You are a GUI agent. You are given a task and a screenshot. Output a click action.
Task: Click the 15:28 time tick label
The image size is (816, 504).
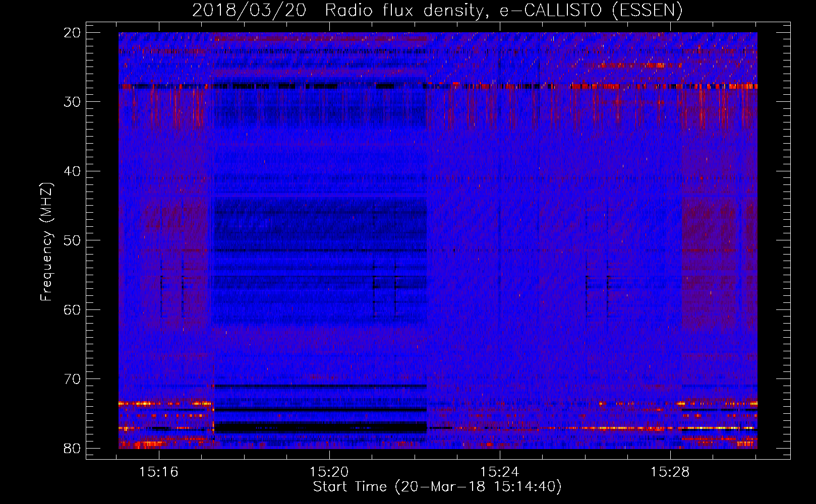670,472
